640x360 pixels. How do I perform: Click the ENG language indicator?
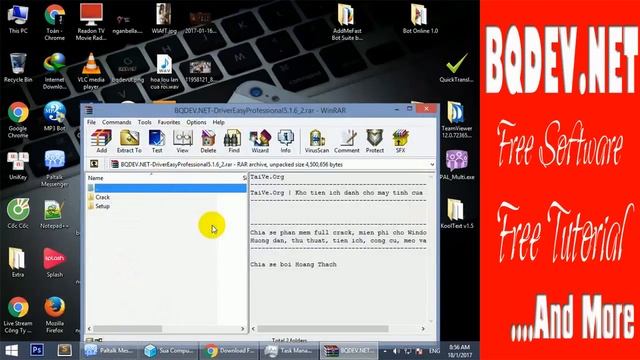(x=434, y=351)
